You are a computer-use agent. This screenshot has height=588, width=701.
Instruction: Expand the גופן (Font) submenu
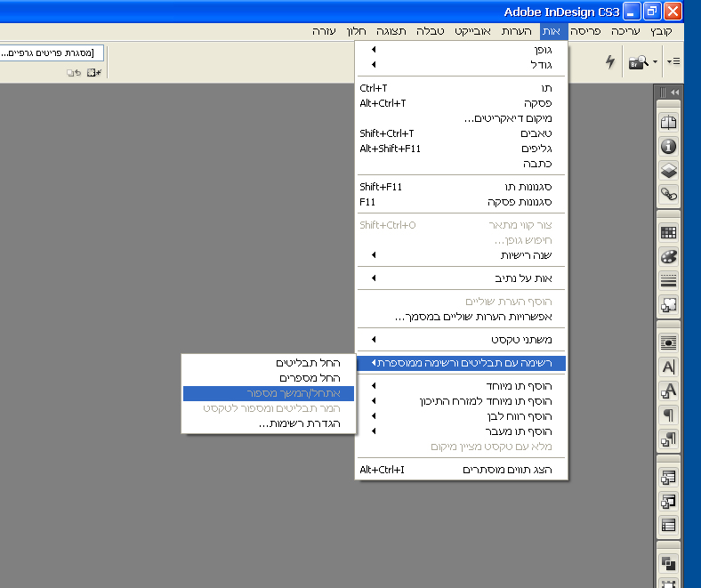[x=461, y=50]
